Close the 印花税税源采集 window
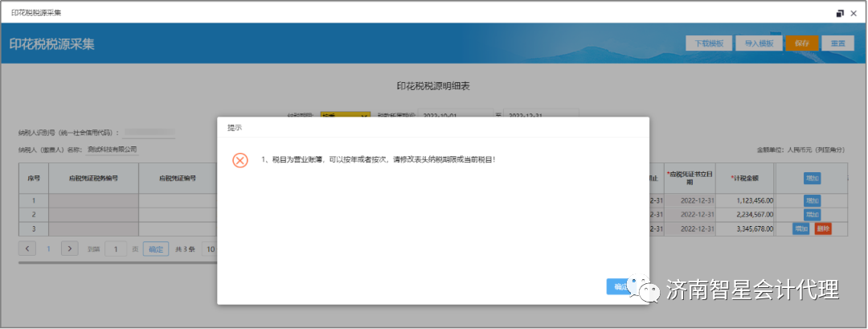The width and height of the screenshot is (868, 329). point(854,14)
